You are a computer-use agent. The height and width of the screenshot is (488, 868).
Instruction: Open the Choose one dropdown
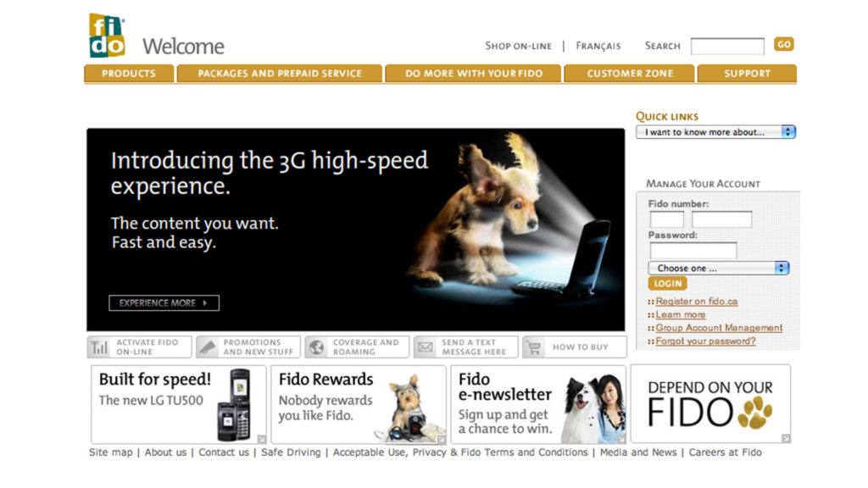pos(719,269)
